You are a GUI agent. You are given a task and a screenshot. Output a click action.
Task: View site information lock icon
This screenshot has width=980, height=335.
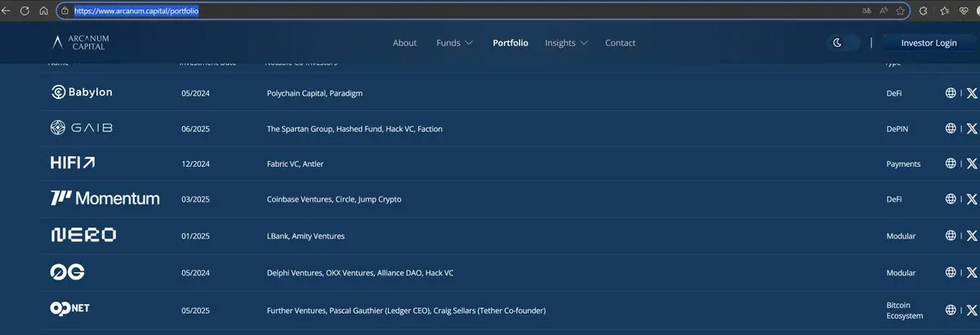65,11
